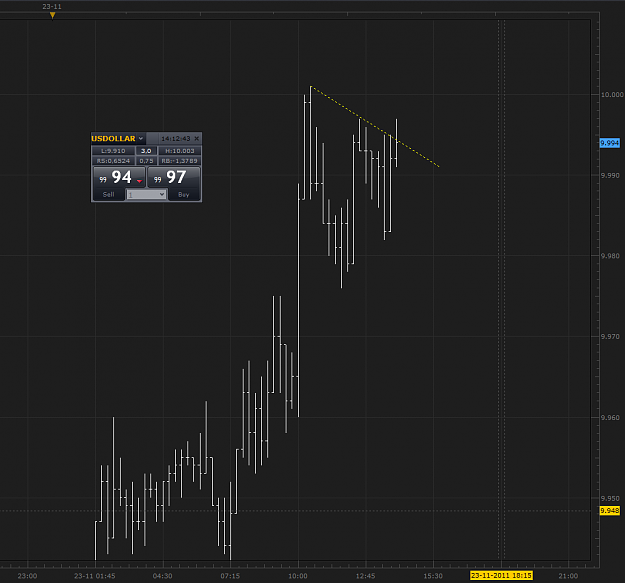Click the 12:45 time axis label
Viewport: 625px width, 583px height.
[366, 576]
